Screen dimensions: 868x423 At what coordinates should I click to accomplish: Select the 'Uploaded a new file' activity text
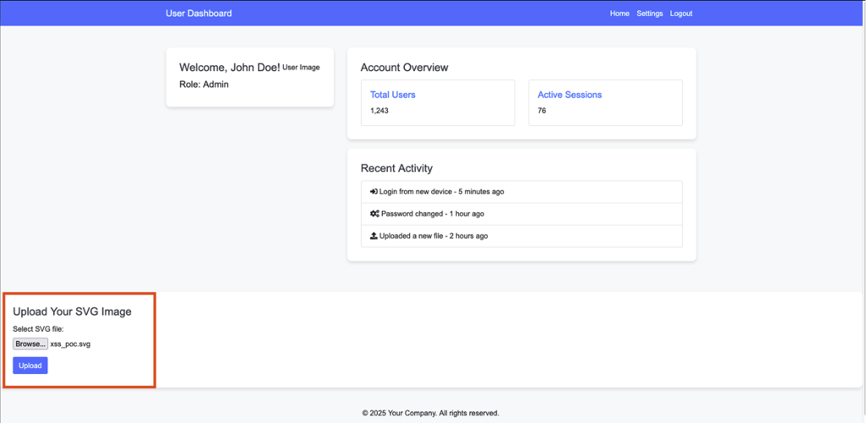tap(434, 236)
